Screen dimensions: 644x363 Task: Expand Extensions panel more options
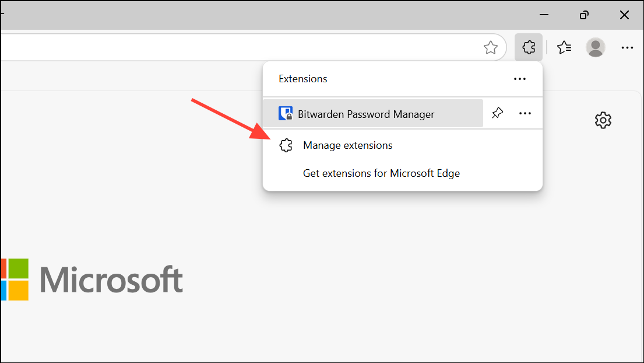[x=519, y=79]
